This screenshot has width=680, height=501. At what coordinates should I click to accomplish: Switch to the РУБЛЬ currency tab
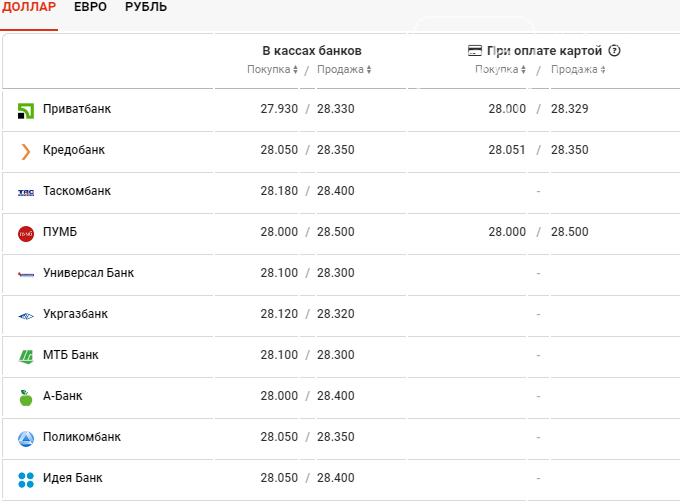146,7
